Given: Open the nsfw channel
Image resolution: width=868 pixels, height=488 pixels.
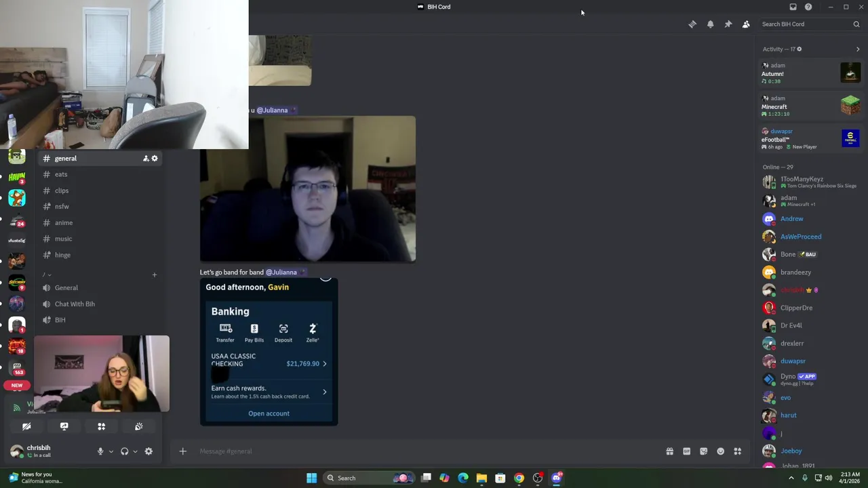Looking at the screenshot, I should 100,207.
